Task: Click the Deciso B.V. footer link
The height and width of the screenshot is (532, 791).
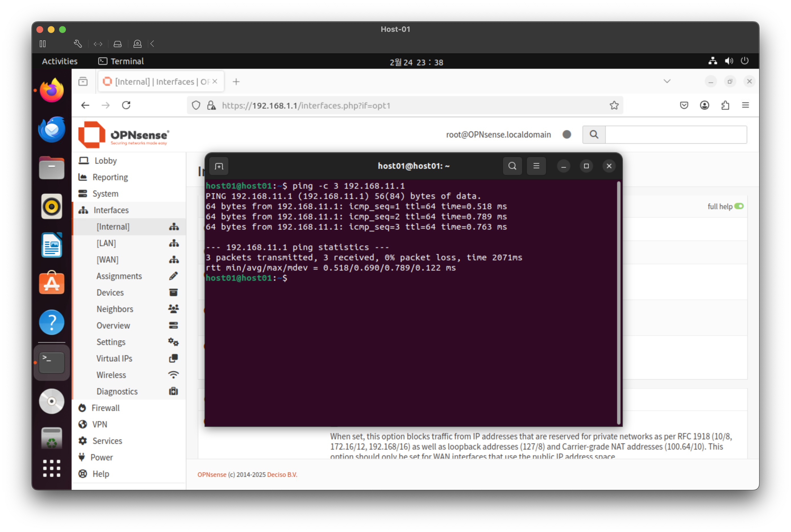Action: [x=282, y=475]
